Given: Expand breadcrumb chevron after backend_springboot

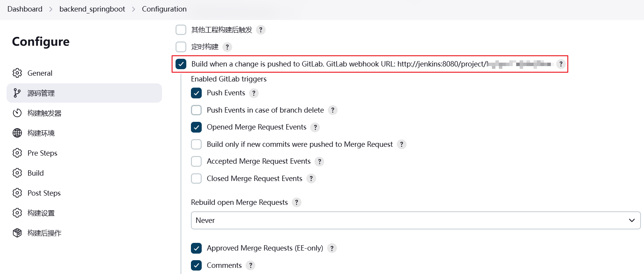Looking at the screenshot, I should (x=134, y=9).
